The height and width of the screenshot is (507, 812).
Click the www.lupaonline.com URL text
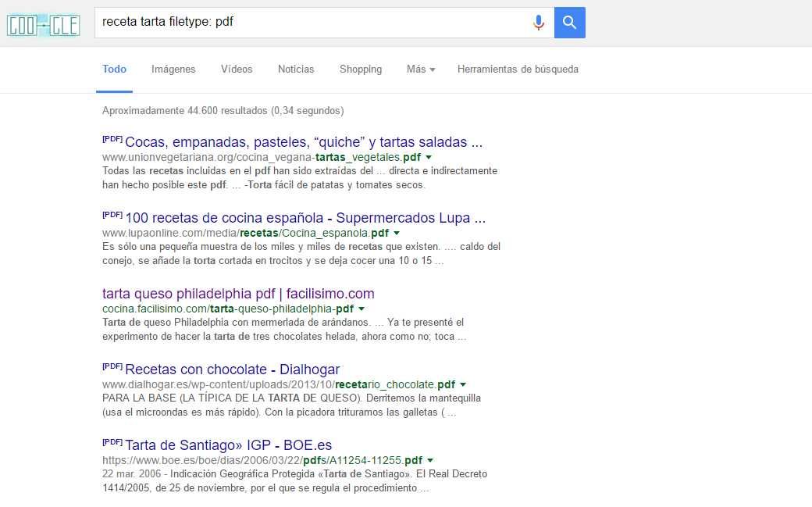pyautogui.click(x=245, y=233)
